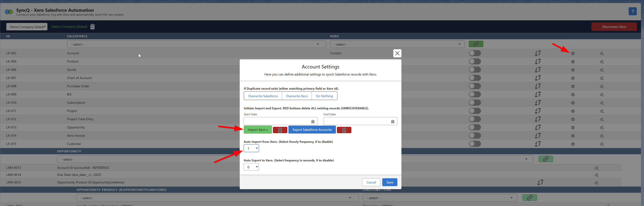
Task: Open the Salesforce object select dropdown
Action: (196, 44)
